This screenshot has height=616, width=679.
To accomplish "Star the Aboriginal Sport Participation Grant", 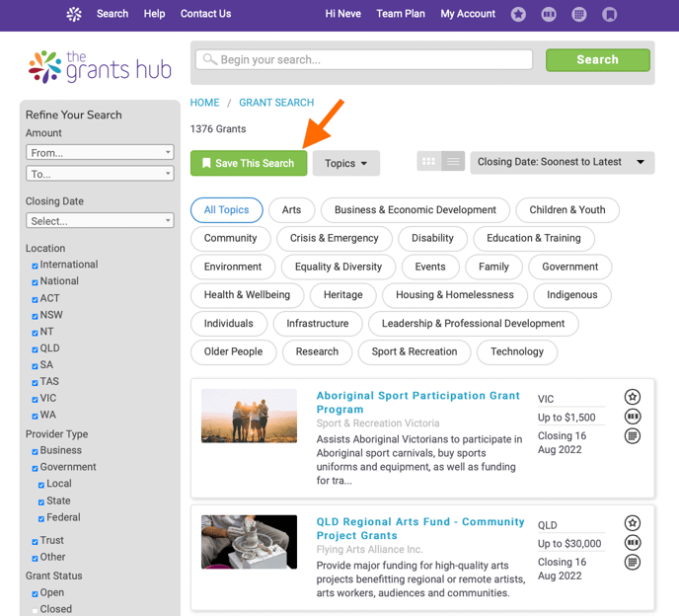I will 633,397.
